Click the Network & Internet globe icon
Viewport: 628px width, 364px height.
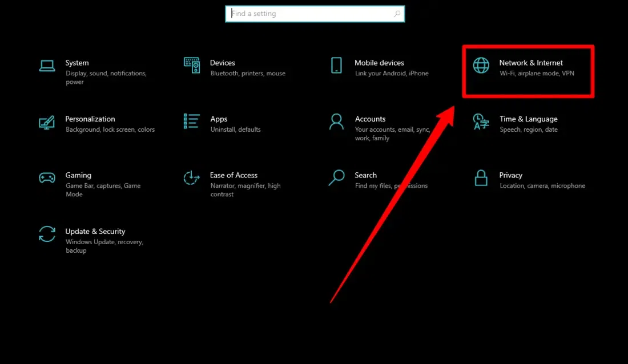[481, 65]
